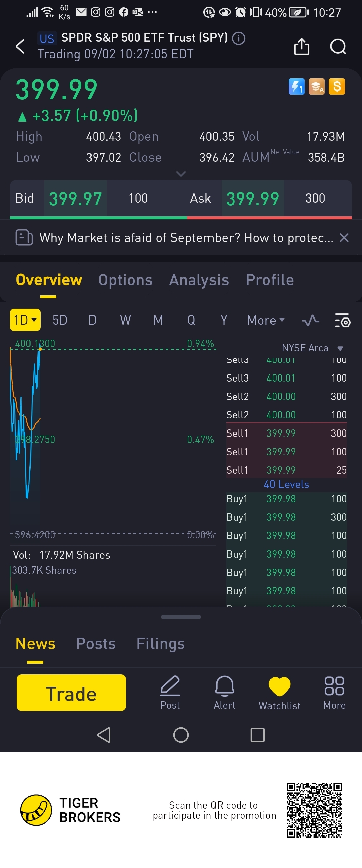Tap the Vol value 17.93M
Image resolution: width=362 pixels, height=868 pixels.
point(325,136)
